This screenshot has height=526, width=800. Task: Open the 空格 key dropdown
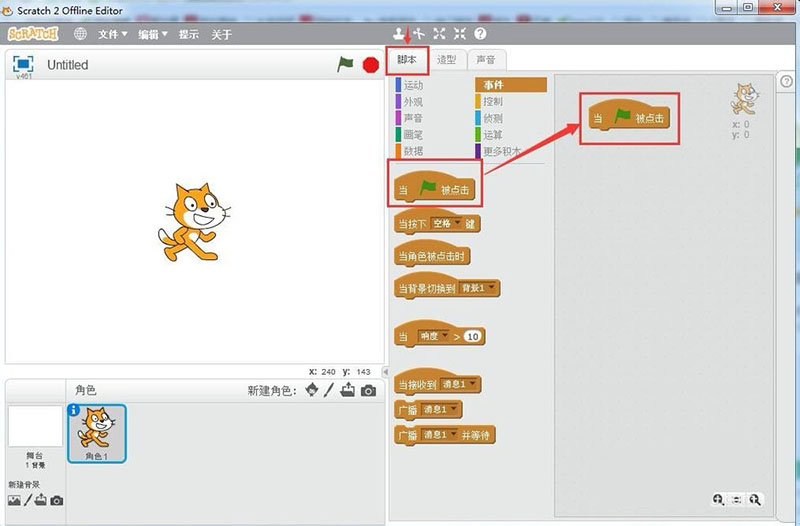[446, 223]
